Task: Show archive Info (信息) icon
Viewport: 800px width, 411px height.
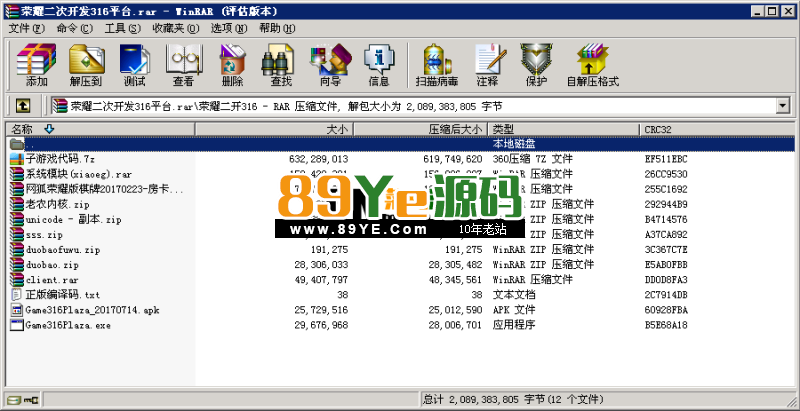Action: pyautogui.click(x=379, y=65)
